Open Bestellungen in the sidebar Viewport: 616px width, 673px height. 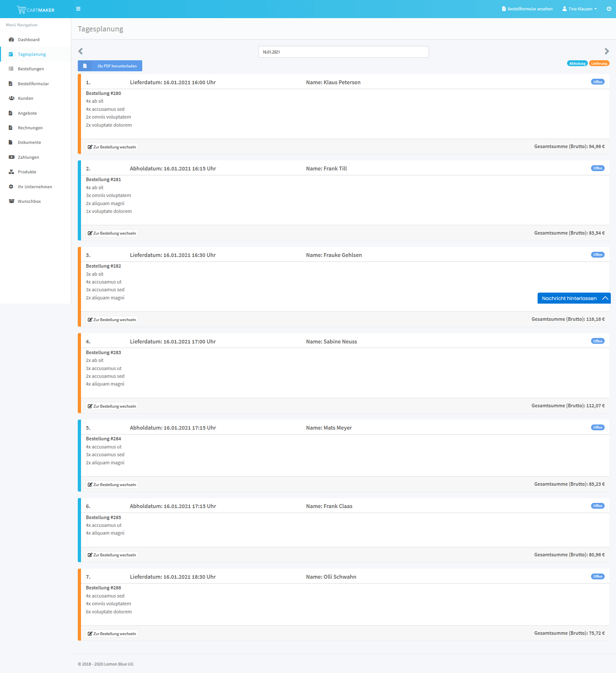tap(31, 69)
